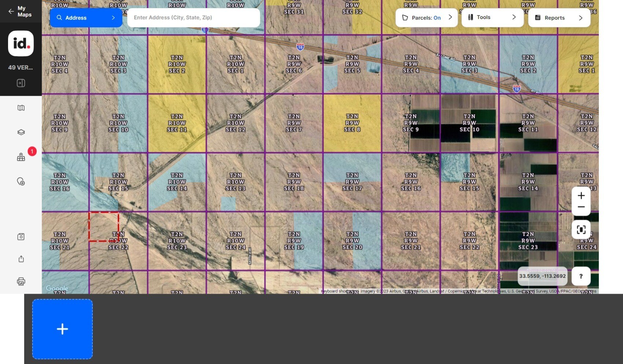The image size is (623, 364).
Task: Expand the Reports menu
Action: tap(559, 18)
